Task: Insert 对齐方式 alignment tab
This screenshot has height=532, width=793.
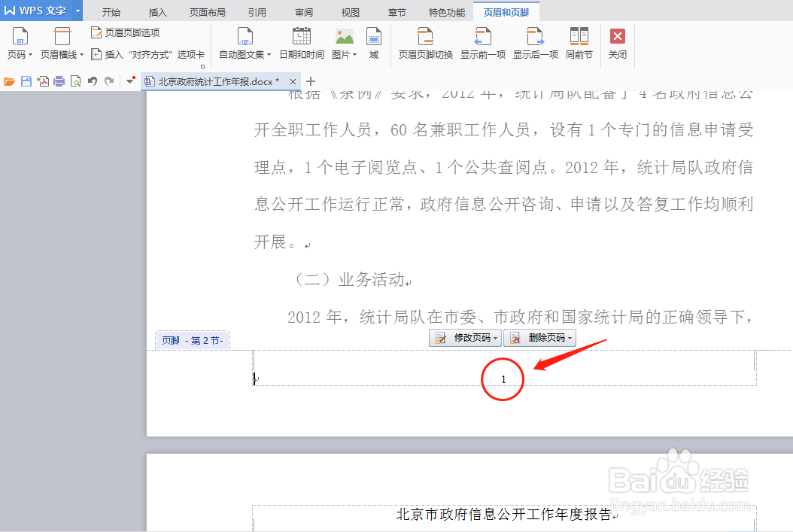Action: coord(147,54)
